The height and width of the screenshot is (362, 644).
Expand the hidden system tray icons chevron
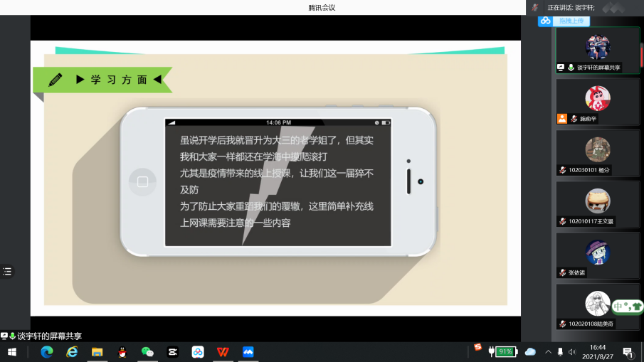tap(548, 351)
